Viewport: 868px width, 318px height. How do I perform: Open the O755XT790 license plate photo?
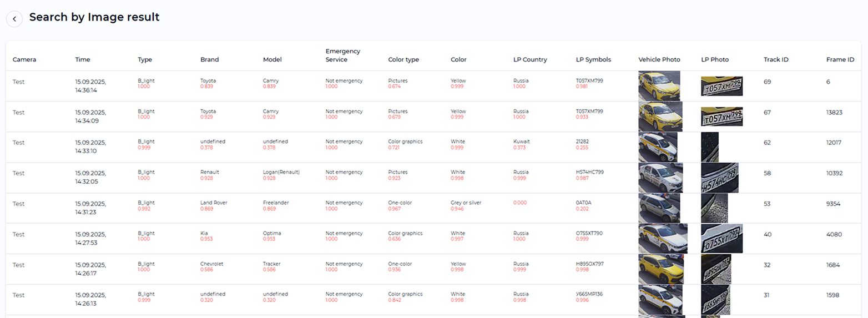[721, 239]
